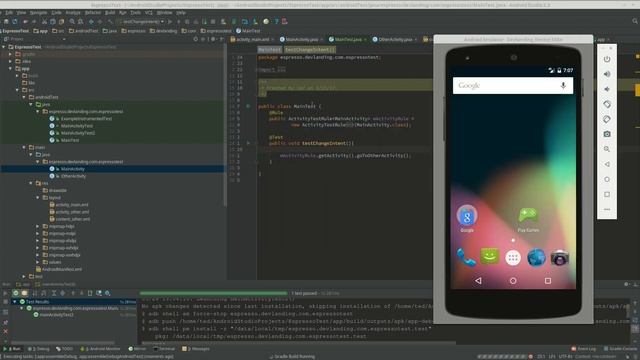Tap the emulator sidebar overview square
640x360 pixels.
click(x=607, y=194)
